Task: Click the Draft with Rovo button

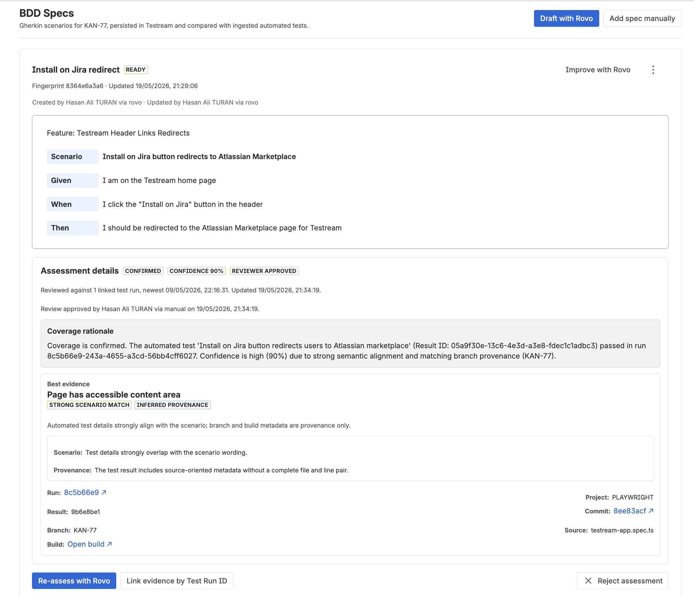Action: [566, 18]
